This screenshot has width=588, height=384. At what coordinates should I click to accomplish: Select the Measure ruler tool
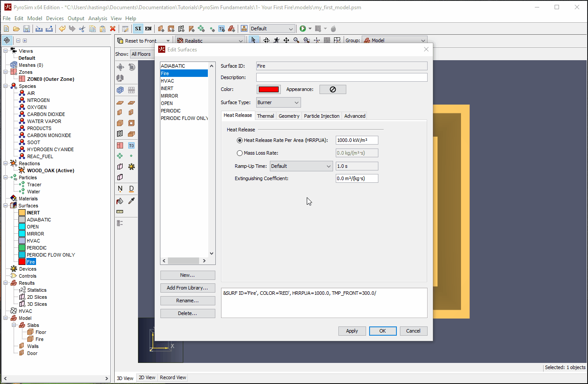coord(120,211)
